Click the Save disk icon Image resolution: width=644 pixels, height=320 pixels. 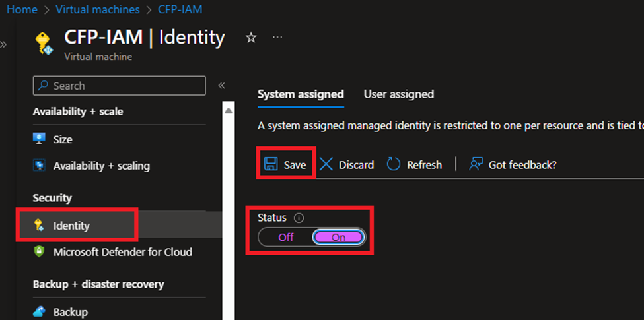pos(270,164)
